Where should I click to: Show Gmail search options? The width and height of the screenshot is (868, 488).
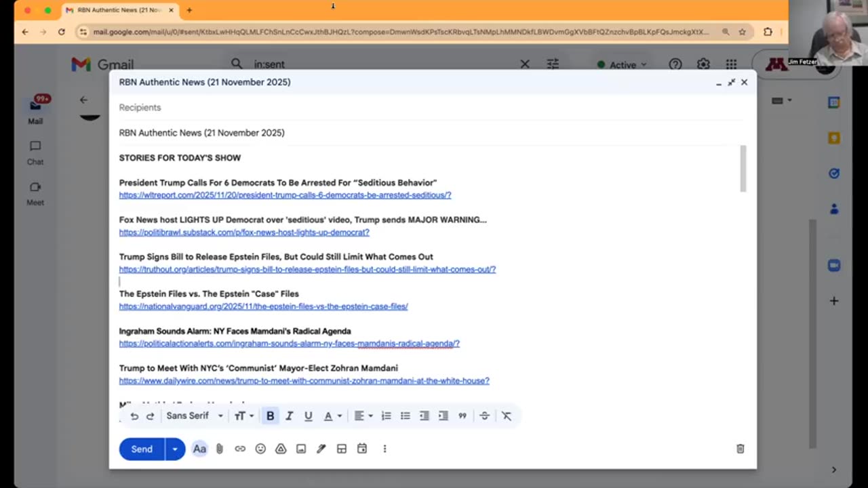553,64
